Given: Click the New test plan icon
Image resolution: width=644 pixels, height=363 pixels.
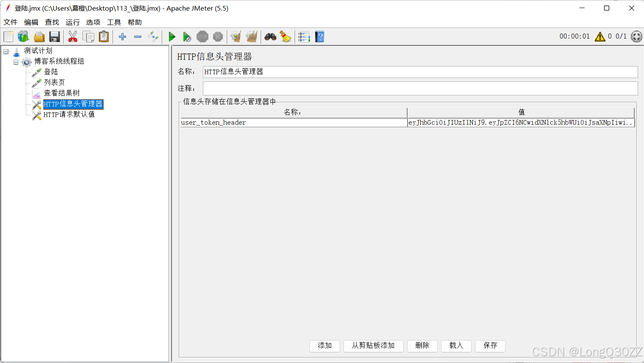Looking at the screenshot, I should [8, 37].
